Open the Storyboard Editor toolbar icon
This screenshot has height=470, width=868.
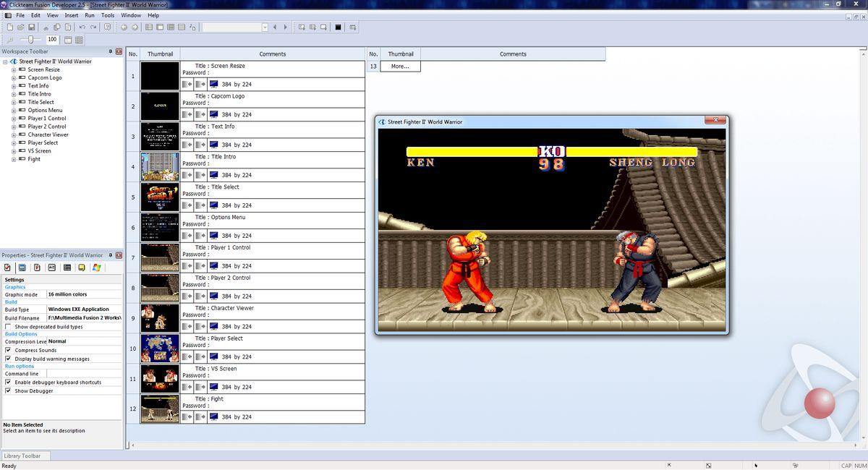point(149,27)
